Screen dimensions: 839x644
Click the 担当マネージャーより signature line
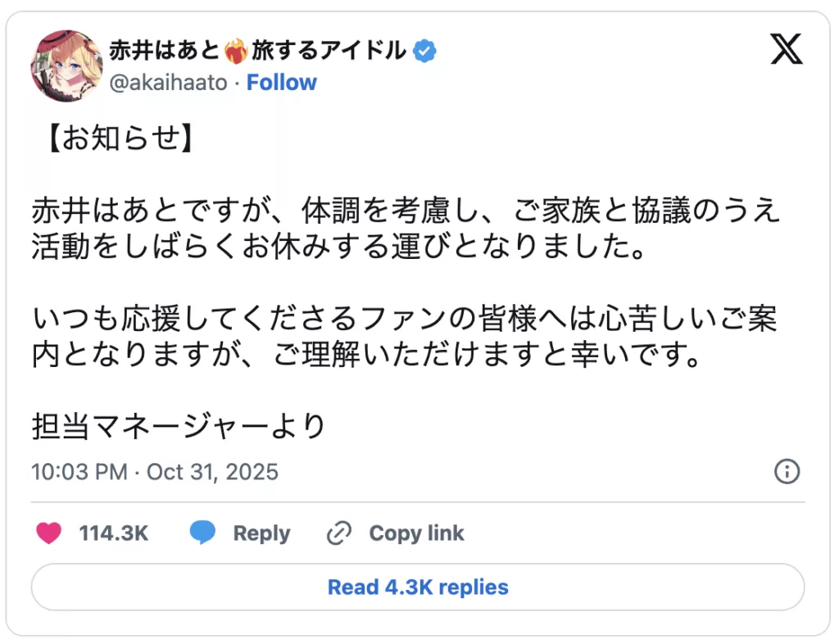(179, 426)
